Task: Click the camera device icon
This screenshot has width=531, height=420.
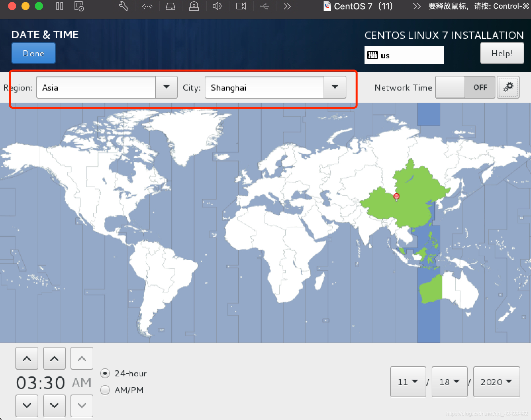Action: (241, 6)
